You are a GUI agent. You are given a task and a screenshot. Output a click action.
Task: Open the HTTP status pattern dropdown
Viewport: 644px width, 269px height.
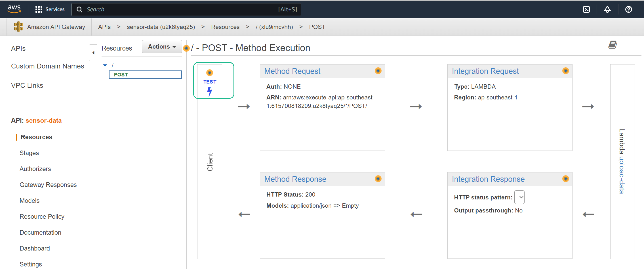click(x=519, y=197)
